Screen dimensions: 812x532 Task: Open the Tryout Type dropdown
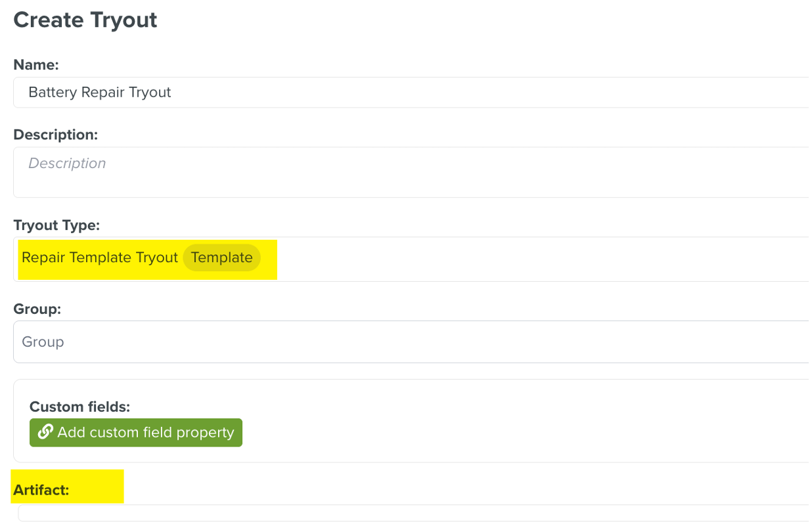coord(526,259)
